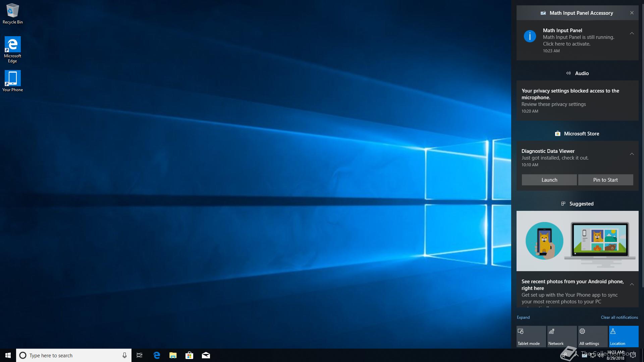Collapse the Android photos suggestion notification
This screenshot has width=644, height=362.
pos(632,284)
